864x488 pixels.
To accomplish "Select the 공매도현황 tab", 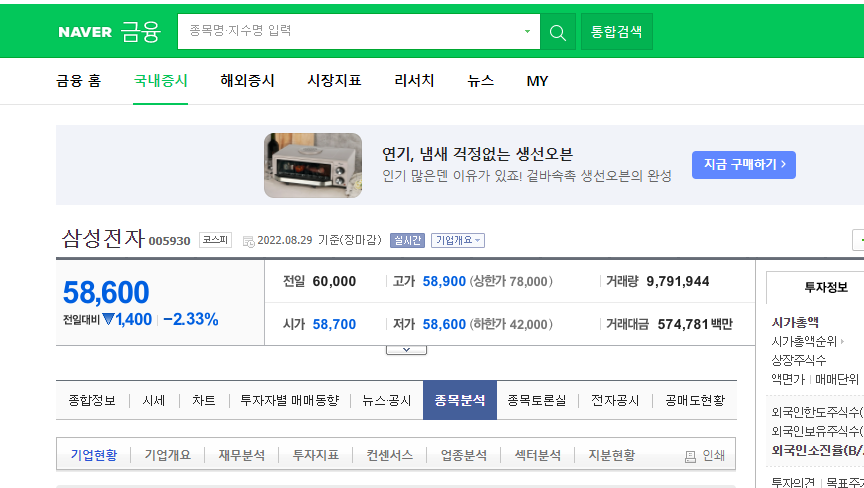I will pos(695,400).
